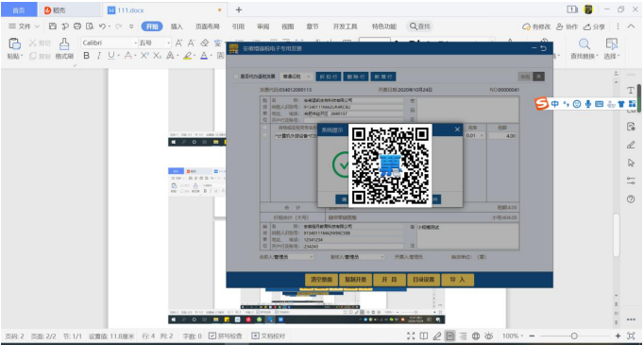This screenshot has height=345, width=644.
Task: Click the Sogou soft keyboard icon
Action: click(x=600, y=104)
